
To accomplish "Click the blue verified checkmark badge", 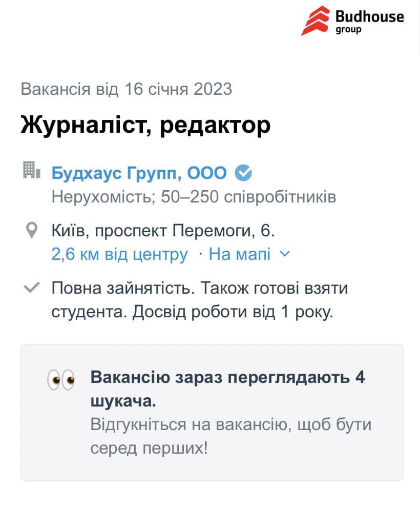I will point(244,173).
